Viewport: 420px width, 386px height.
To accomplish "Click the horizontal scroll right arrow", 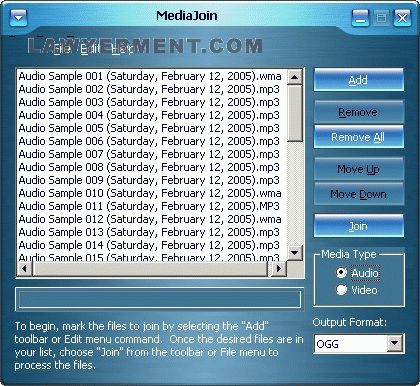I will tap(279, 268).
